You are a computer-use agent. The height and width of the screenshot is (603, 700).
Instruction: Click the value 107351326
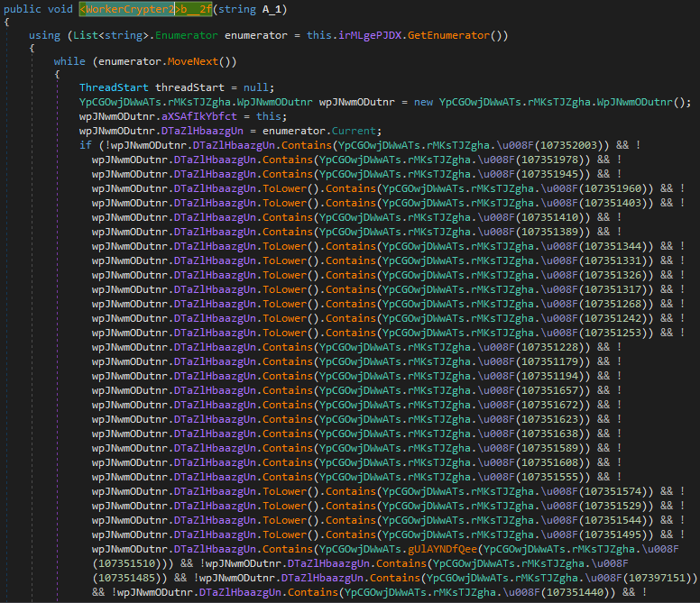(x=612, y=275)
